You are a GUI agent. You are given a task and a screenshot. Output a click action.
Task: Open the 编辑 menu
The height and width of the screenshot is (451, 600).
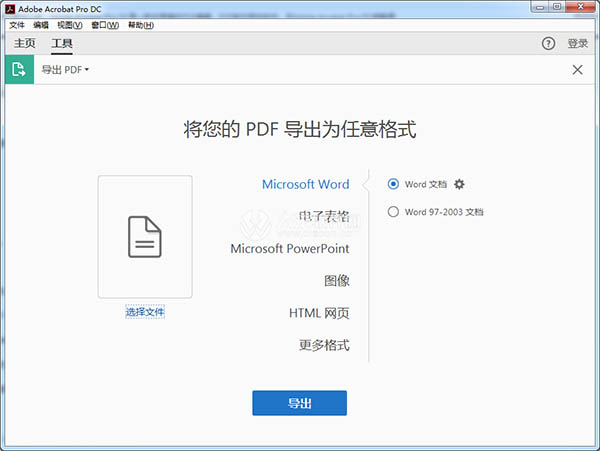(41, 25)
